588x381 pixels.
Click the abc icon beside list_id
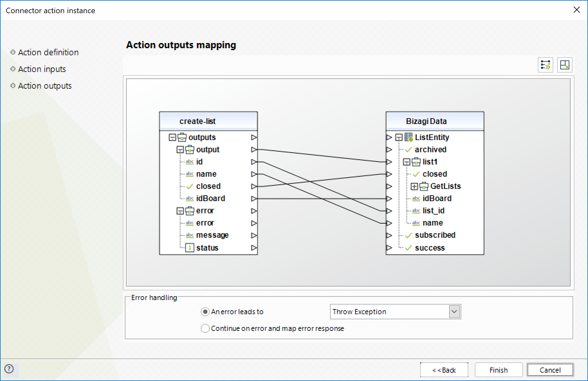(416, 211)
